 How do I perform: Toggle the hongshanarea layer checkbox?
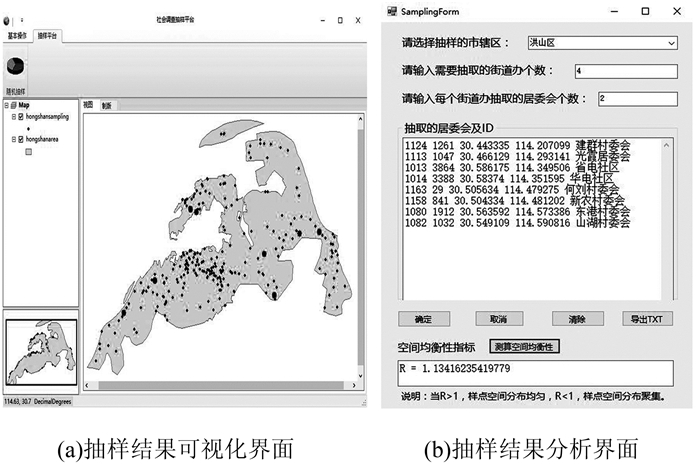[x=21, y=141]
